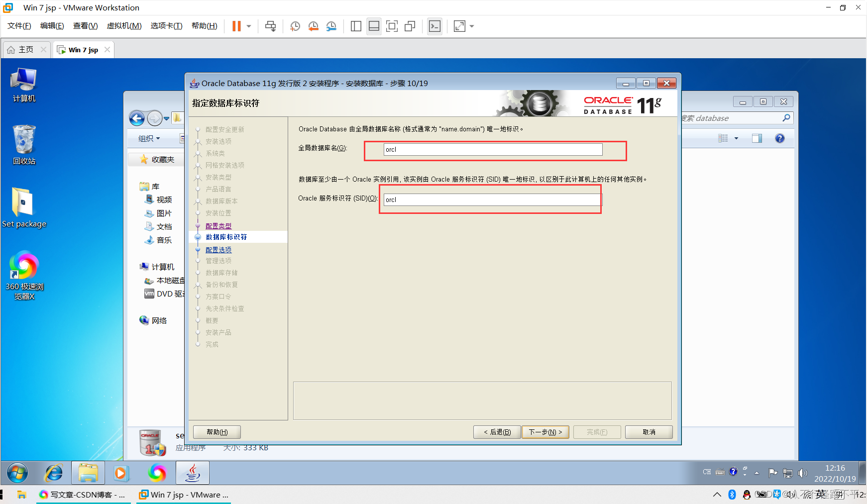This screenshot has width=867, height=504.
Task: Click the Java installer taskbar icon
Action: point(193,473)
